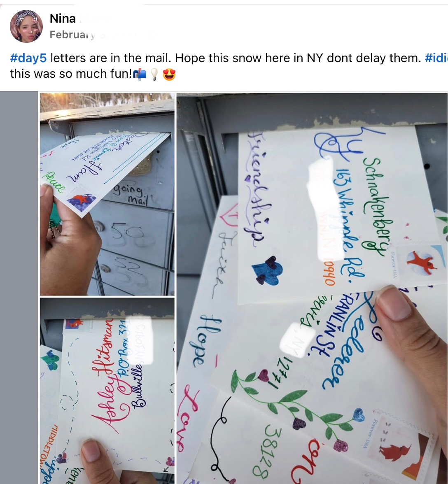Click the mailbox emoji in the post

pos(140,74)
